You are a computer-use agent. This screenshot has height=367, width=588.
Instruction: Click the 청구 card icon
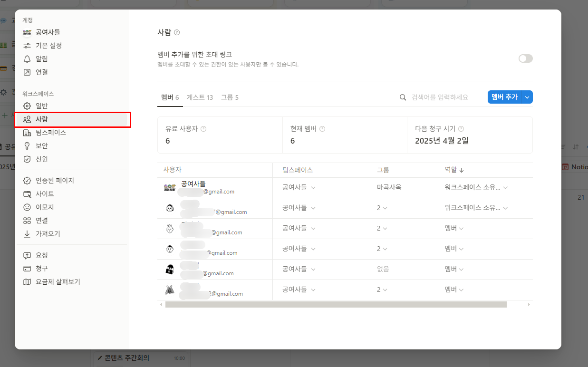27,269
